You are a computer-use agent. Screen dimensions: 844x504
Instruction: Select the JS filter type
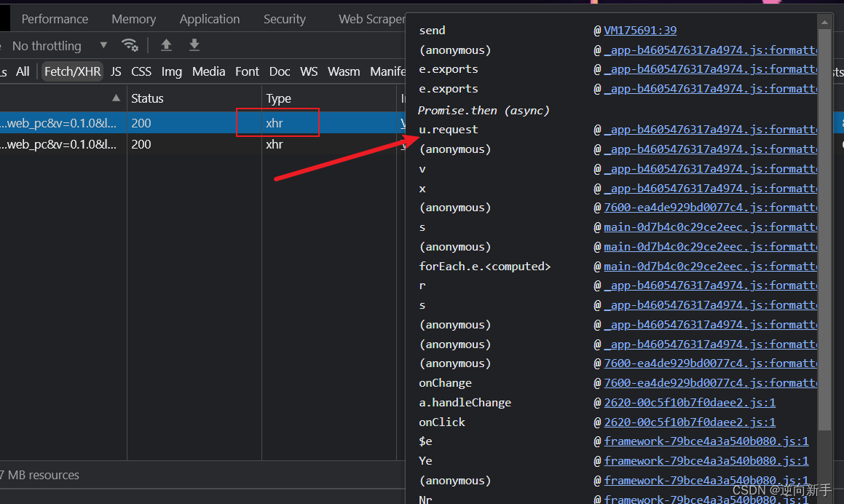[x=116, y=71]
